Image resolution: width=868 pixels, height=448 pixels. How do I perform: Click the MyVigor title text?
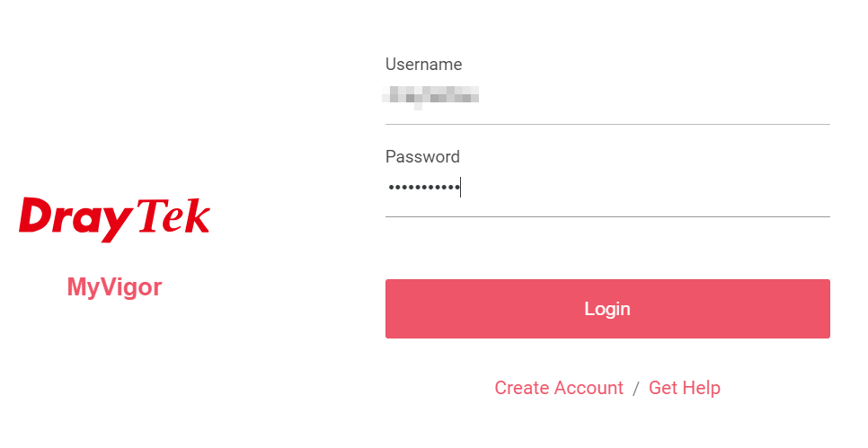tap(115, 287)
